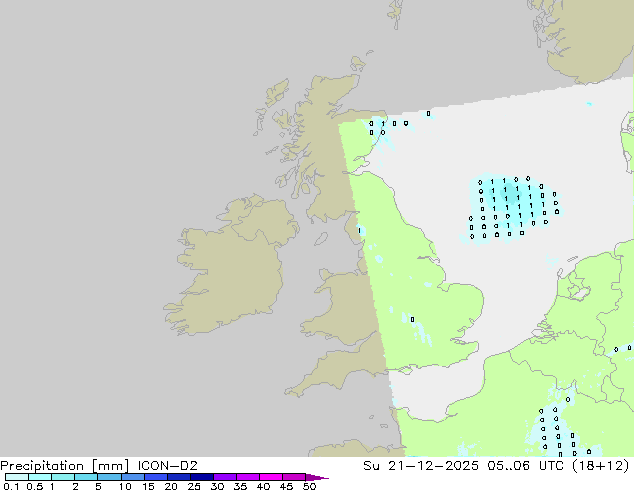Click the 'Precipitation [mm]' title text
The width and height of the screenshot is (634, 490).
coord(65,466)
